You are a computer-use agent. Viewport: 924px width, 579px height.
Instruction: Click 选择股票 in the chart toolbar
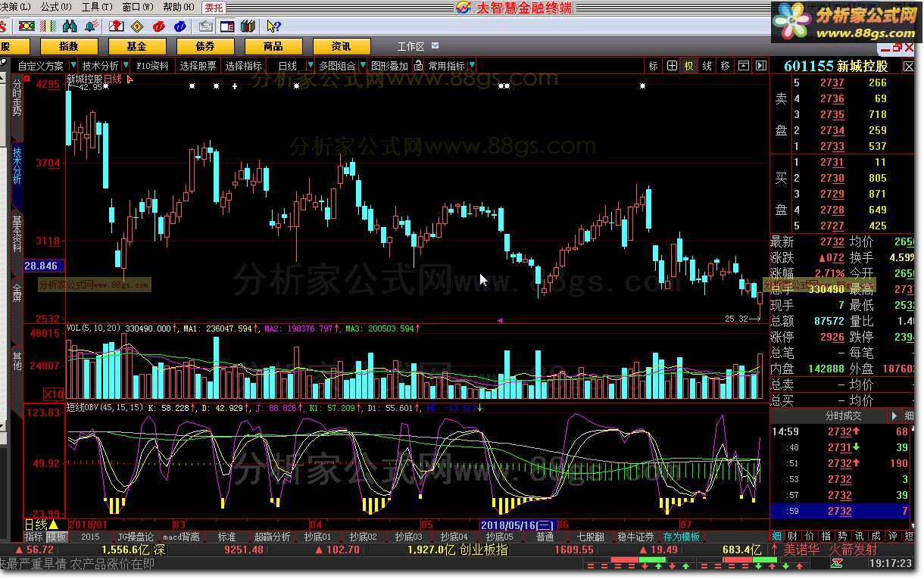pos(198,67)
